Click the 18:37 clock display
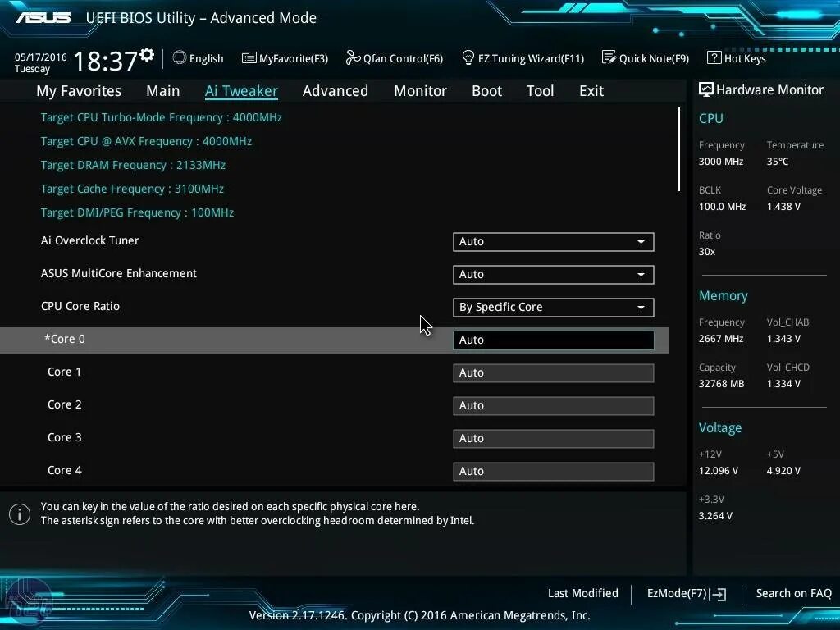Screen dimensions: 840x630 click(105, 61)
